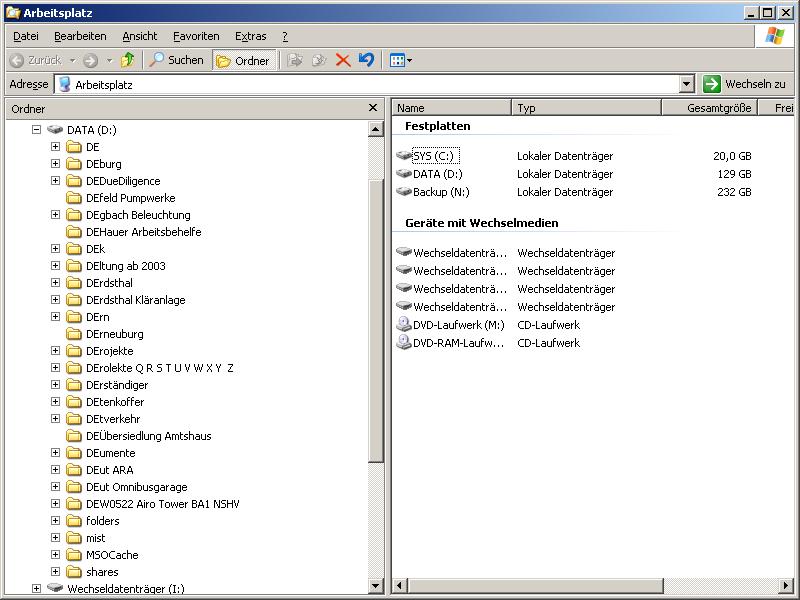Sort by the Typ column header

pyautogui.click(x=586, y=108)
